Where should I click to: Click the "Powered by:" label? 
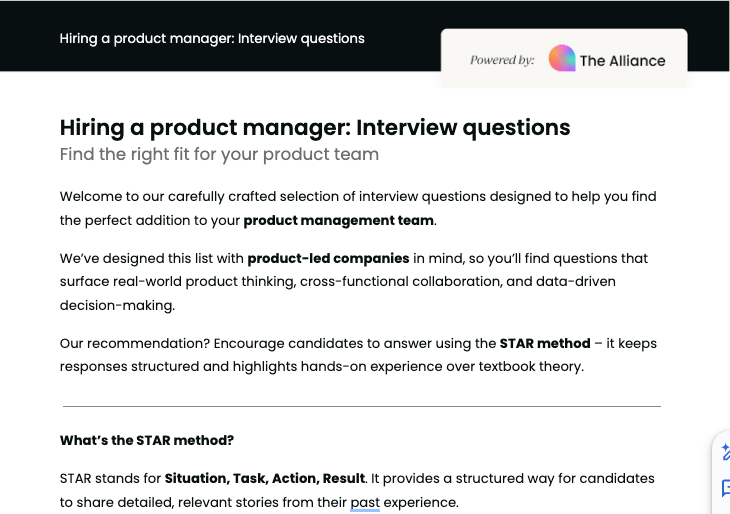pos(502,60)
